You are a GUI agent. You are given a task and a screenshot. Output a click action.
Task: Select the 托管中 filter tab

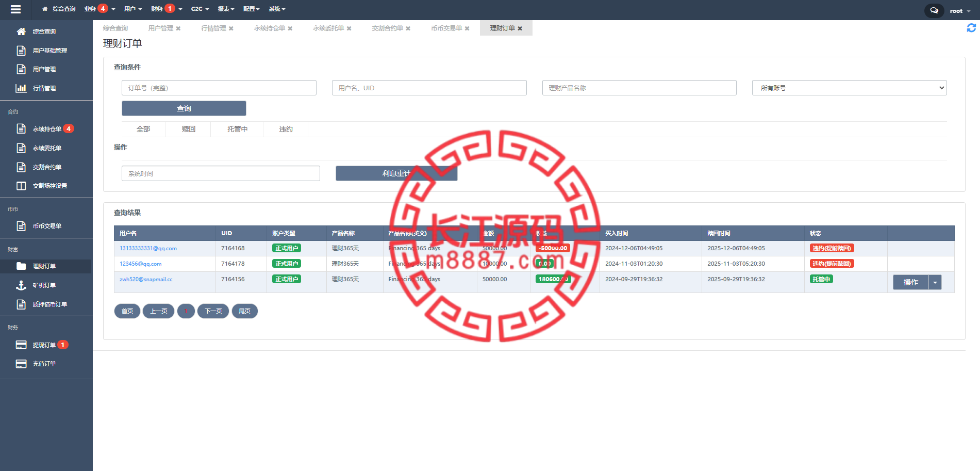(238, 129)
